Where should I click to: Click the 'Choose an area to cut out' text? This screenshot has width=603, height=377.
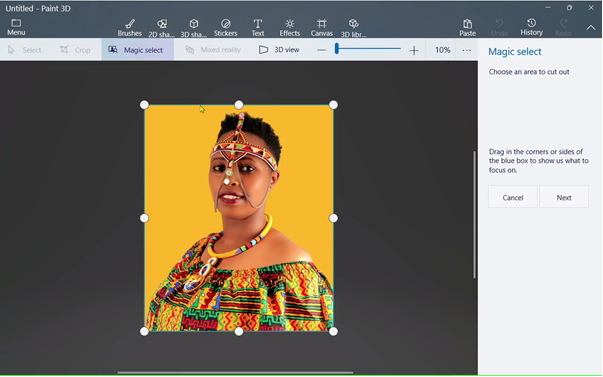point(529,72)
